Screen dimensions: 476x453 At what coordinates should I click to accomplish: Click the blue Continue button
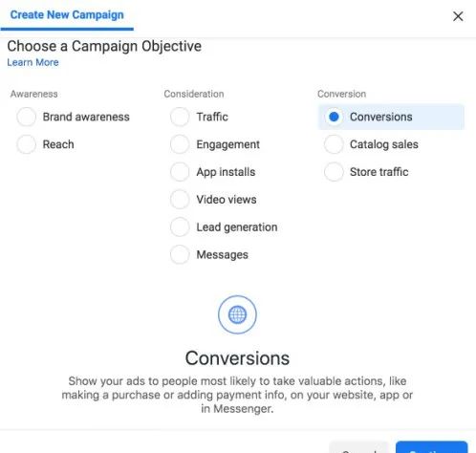(x=431, y=447)
